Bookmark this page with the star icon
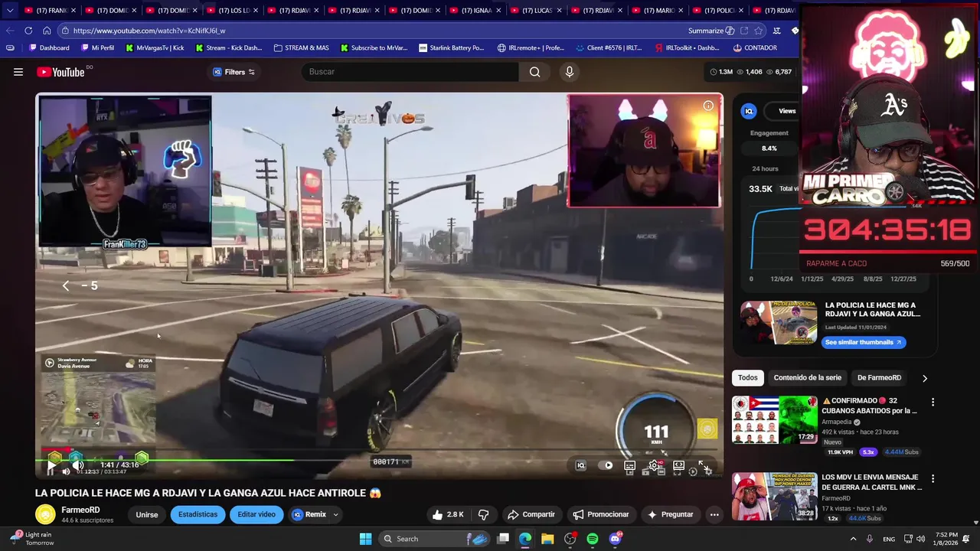This screenshot has height=551, width=980. click(x=758, y=31)
